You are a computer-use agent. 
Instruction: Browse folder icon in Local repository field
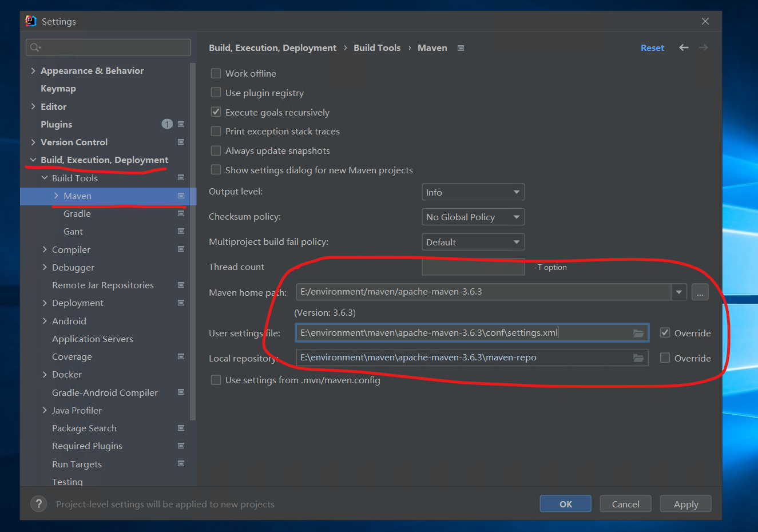(638, 358)
